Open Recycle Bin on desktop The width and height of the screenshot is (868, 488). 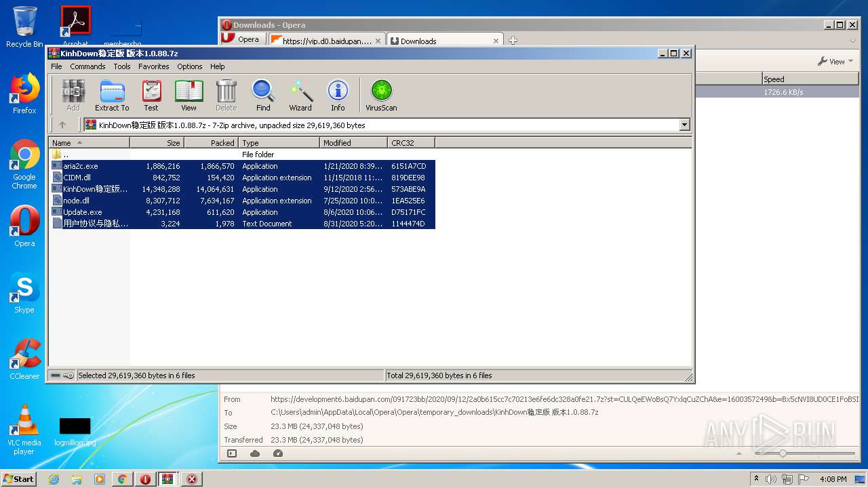pos(24,27)
